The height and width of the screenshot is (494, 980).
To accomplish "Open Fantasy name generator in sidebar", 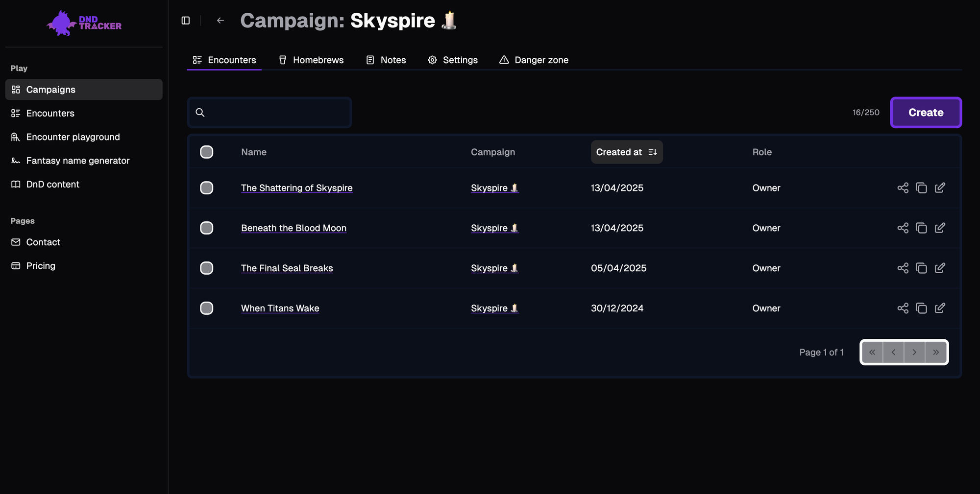I will pos(77,161).
